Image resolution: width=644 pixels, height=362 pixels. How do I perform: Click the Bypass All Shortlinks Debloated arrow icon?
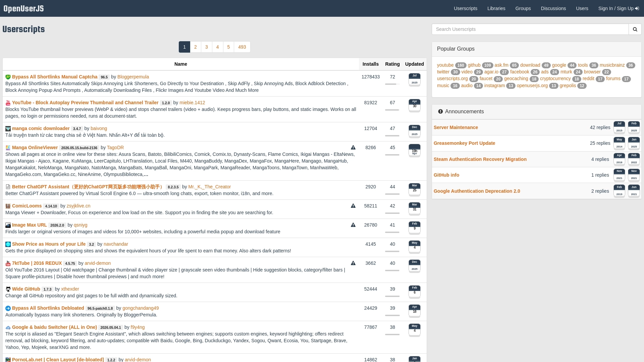8,308
